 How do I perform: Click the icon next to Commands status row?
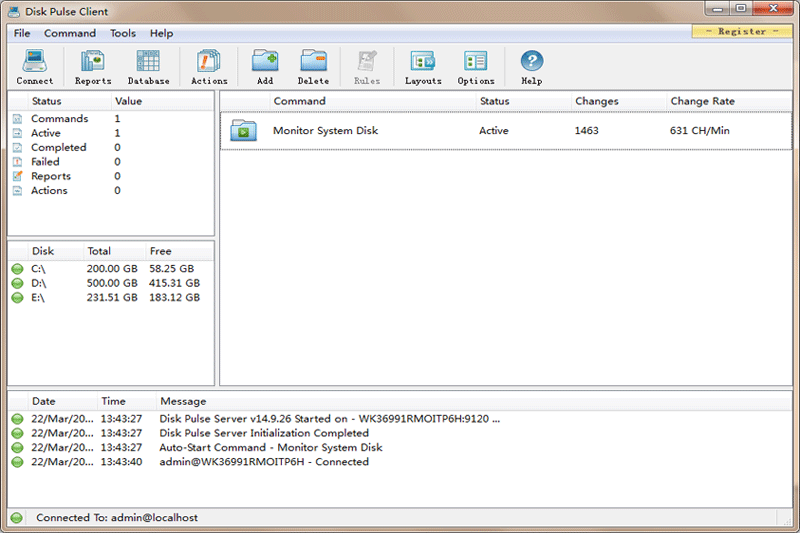point(17,119)
